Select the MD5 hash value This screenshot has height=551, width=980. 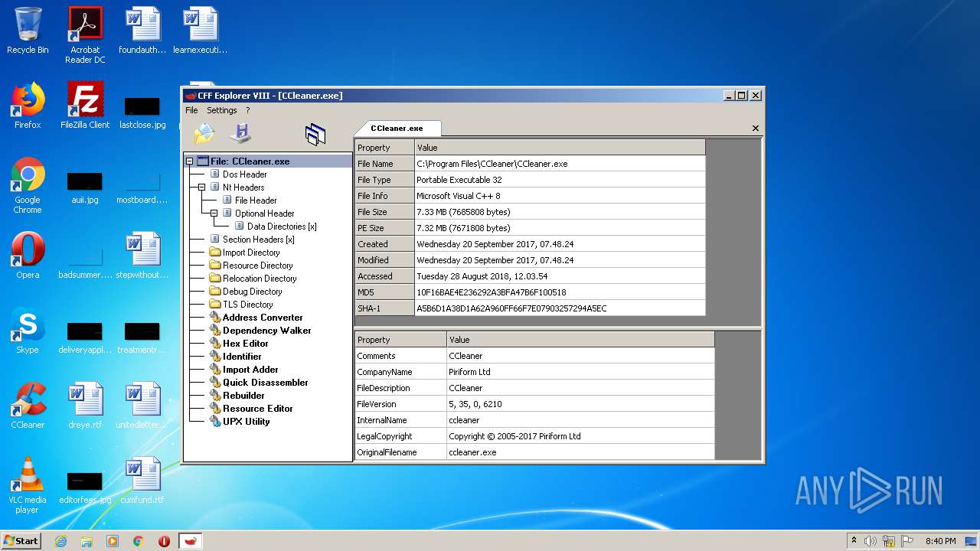560,292
